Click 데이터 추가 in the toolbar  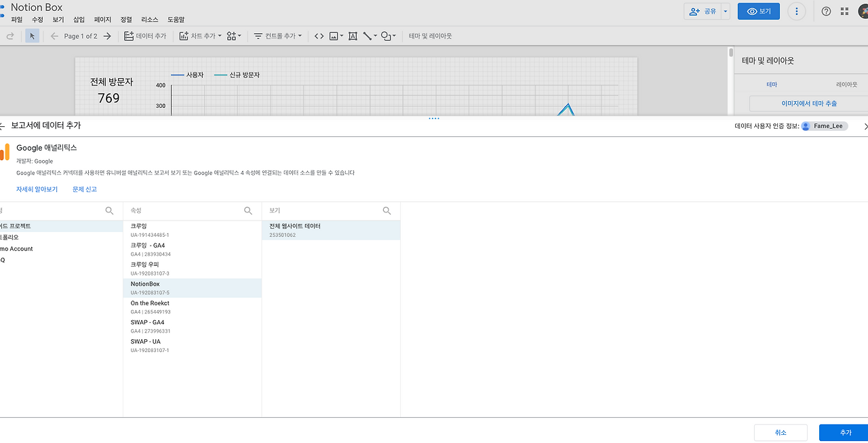pyautogui.click(x=145, y=36)
